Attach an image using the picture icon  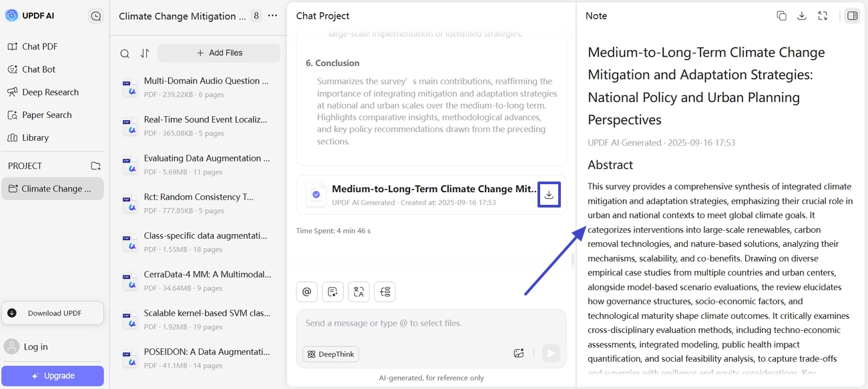pyautogui.click(x=519, y=352)
